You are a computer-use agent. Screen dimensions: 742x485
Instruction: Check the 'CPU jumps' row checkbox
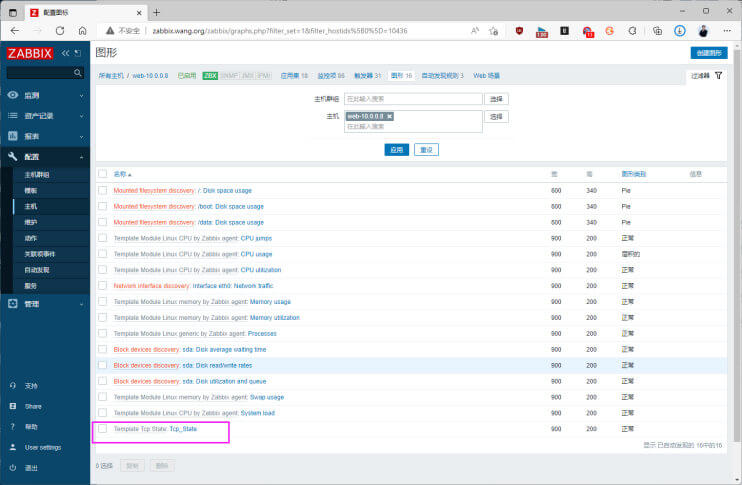[x=102, y=238]
